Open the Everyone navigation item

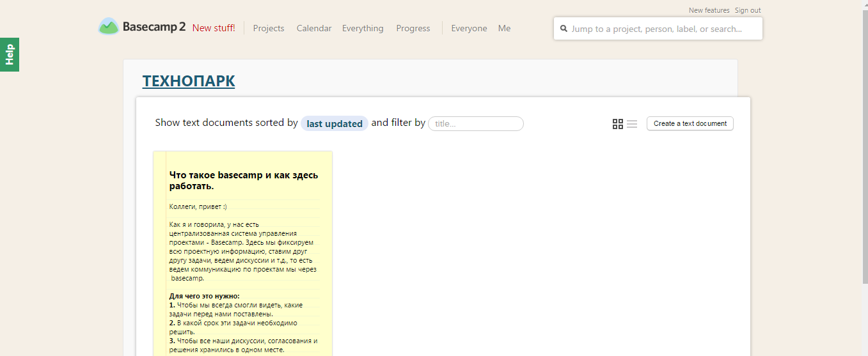(x=469, y=28)
